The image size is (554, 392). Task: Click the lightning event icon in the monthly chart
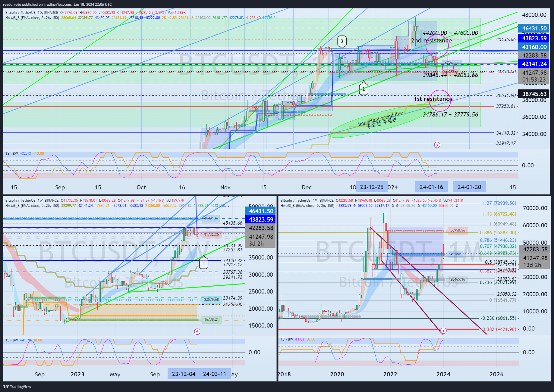click(443, 331)
